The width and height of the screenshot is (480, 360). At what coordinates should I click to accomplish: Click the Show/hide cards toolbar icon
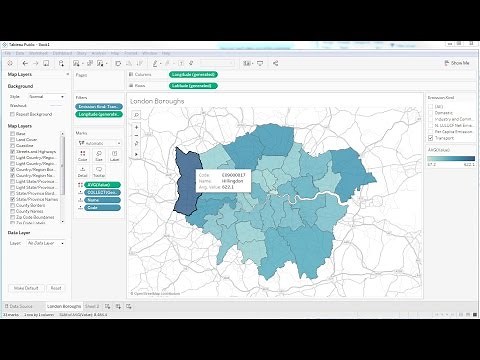(x=247, y=63)
